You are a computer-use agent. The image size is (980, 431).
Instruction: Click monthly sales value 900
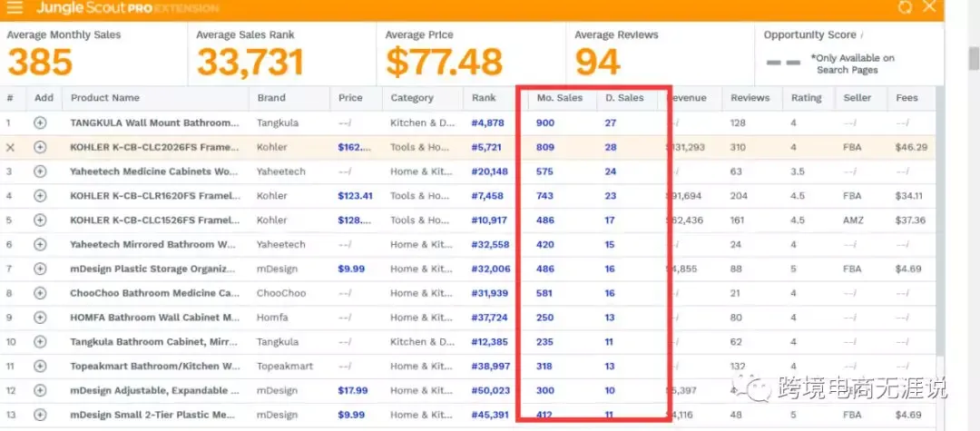(545, 123)
